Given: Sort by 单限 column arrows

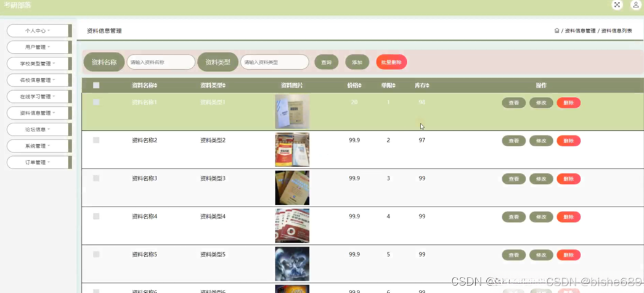Looking at the screenshot, I should pos(393,86).
